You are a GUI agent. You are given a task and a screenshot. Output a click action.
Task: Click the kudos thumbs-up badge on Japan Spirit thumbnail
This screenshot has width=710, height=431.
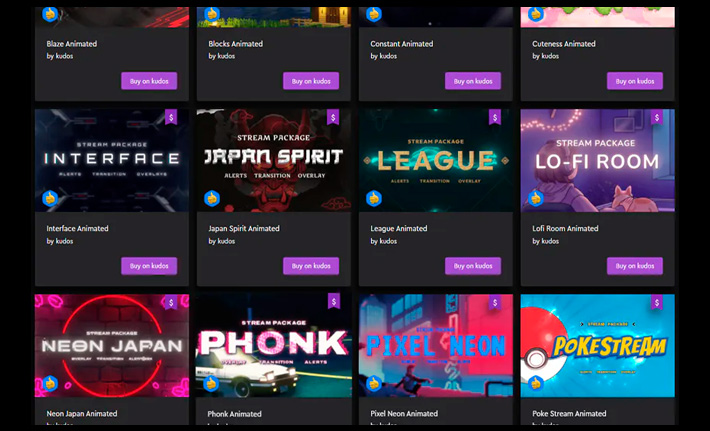tap(212, 198)
